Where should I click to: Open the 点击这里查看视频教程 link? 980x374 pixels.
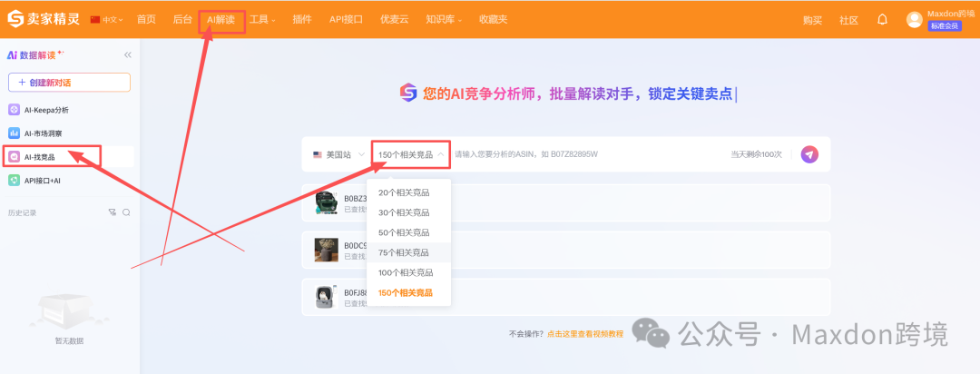(x=585, y=334)
